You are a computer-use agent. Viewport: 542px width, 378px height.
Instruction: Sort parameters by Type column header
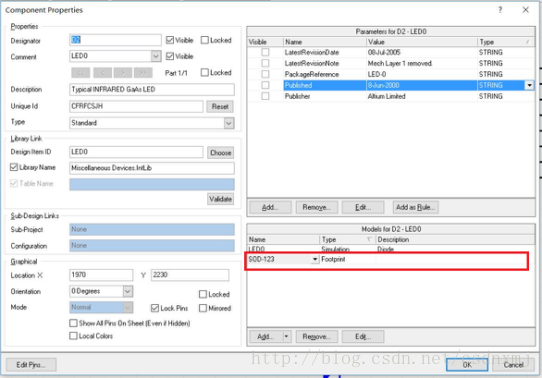coord(505,42)
